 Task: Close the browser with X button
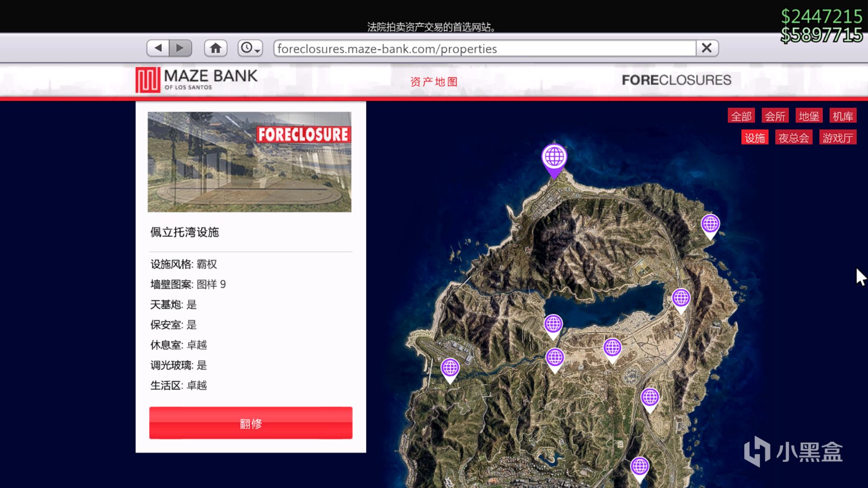coord(707,48)
